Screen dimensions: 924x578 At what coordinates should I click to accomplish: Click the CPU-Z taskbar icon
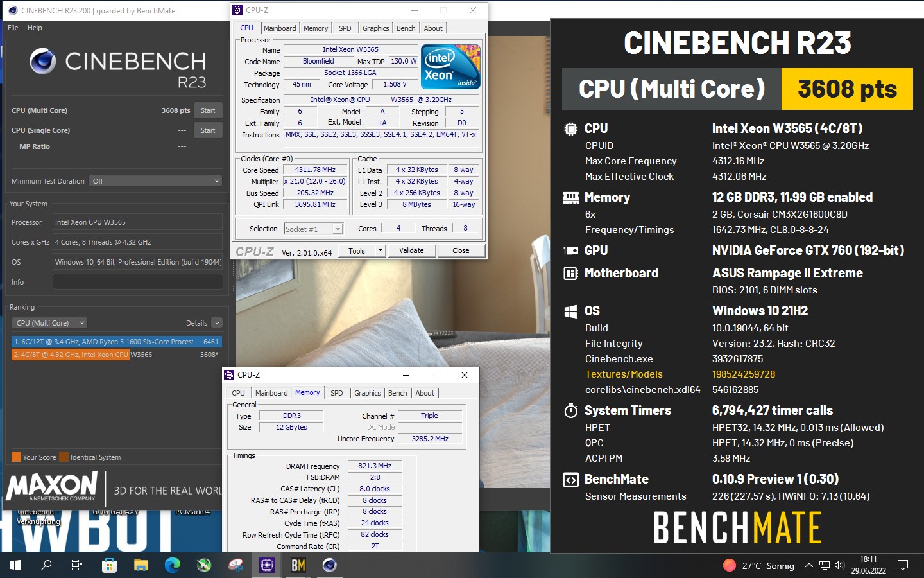(266, 565)
